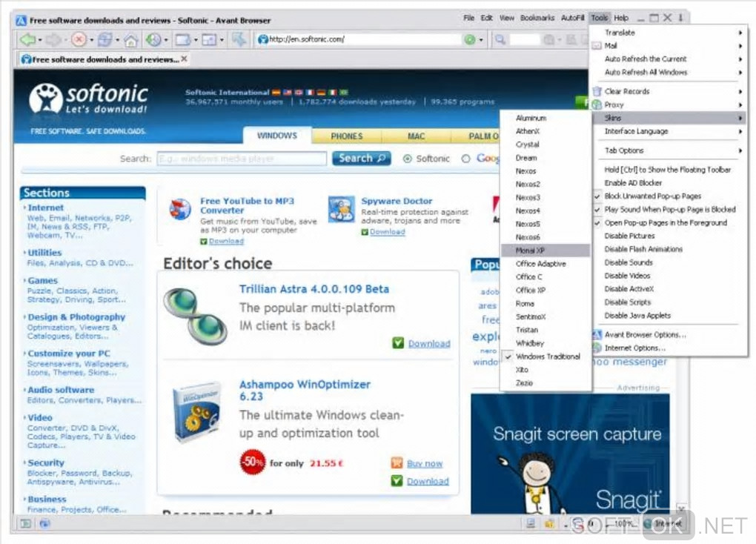Open Trillian Astra 4.0.0.109 Beta link
756x544 pixels.
coord(314,289)
